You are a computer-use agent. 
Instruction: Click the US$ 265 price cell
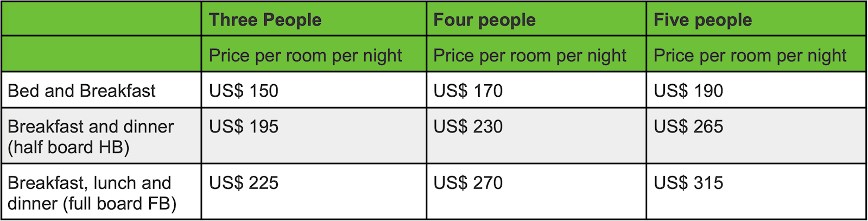coord(688,127)
